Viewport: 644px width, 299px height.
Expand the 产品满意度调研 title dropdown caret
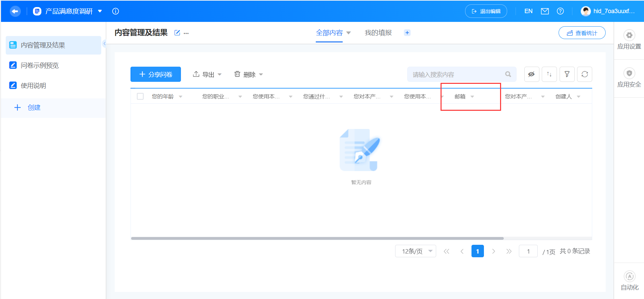coord(100,11)
